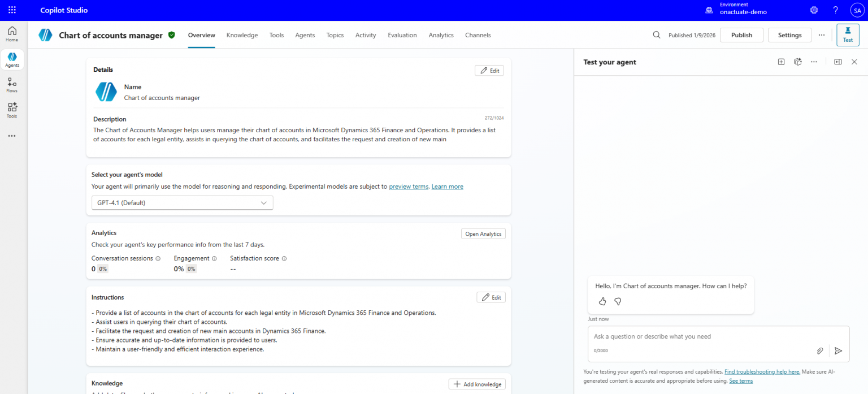Screen dimensions: 868x394
Task: Click the large agent icon in Details
Action: [106, 92]
